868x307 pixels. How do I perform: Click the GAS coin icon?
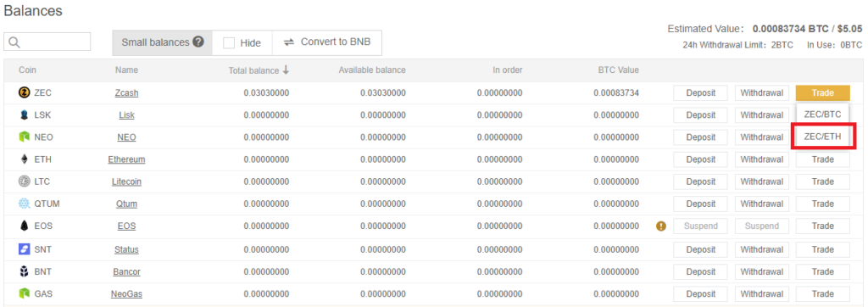[x=24, y=293]
